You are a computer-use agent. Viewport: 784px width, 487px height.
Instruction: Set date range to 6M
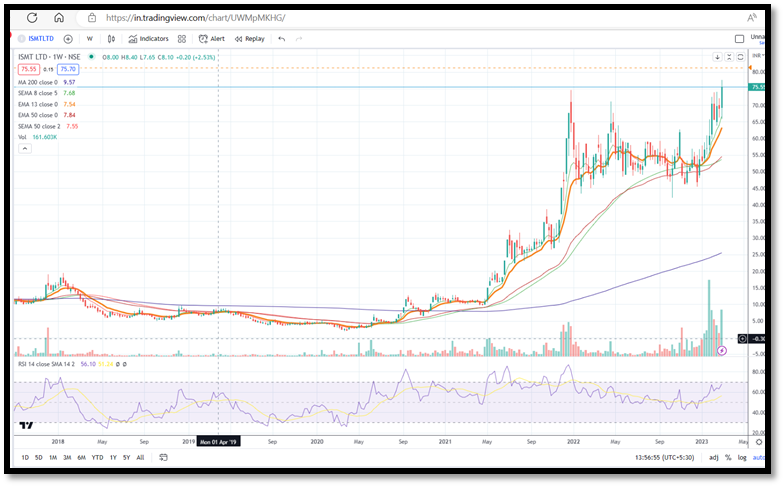coord(82,458)
